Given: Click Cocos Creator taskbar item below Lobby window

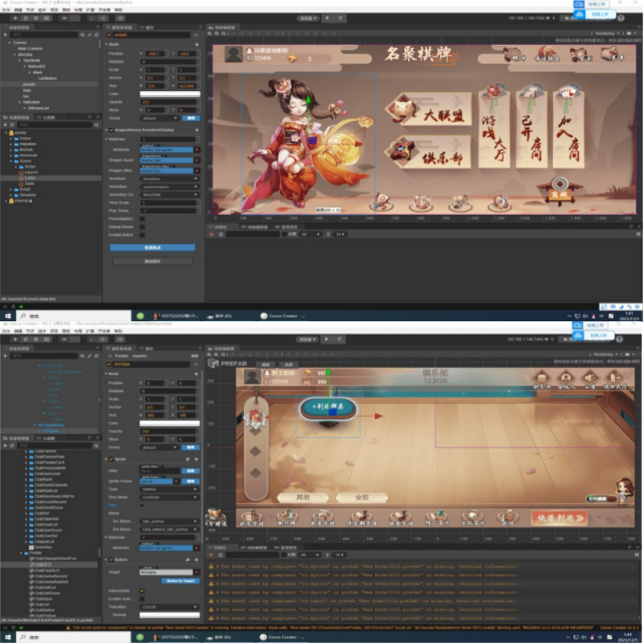Looking at the screenshot, I should [x=283, y=316].
